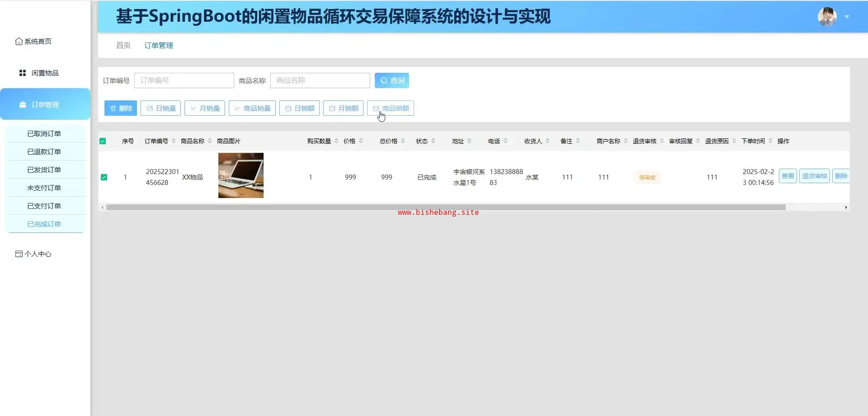
Task: Show the product sales volume chart (商品销量)
Action: pyautogui.click(x=252, y=109)
